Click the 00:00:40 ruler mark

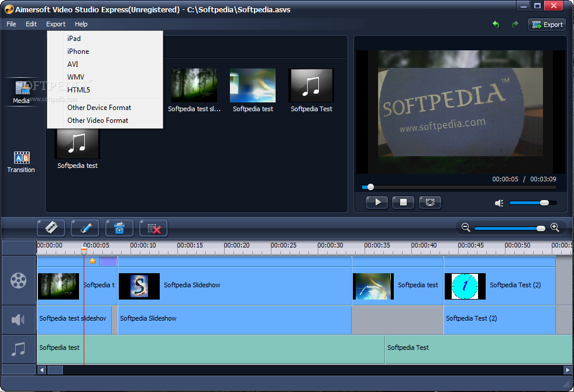[424, 245]
